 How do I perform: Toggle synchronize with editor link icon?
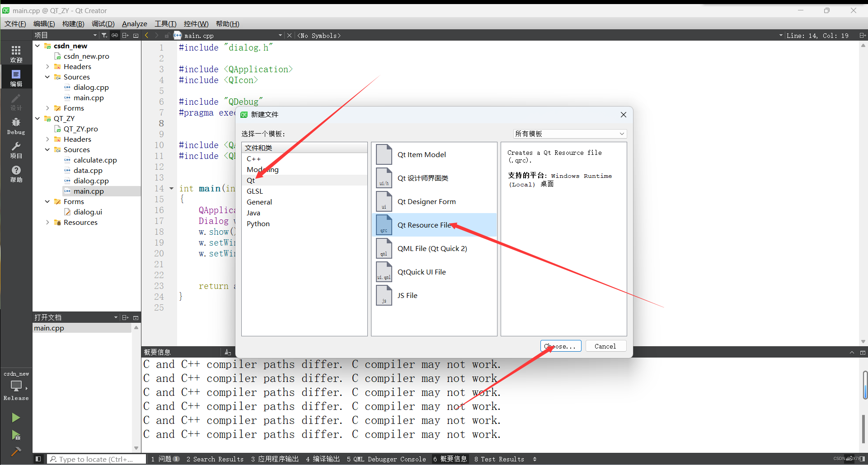[115, 35]
